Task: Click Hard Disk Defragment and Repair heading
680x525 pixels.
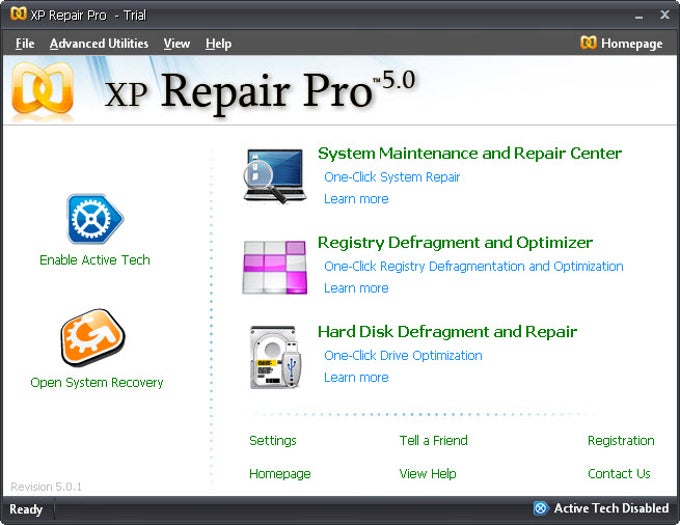Action: [448, 332]
